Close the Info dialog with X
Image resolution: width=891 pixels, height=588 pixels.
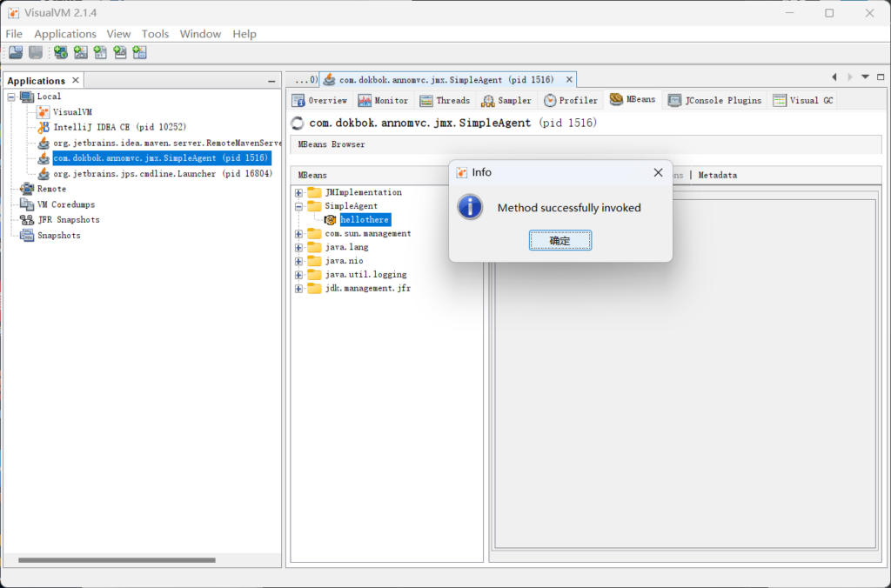(658, 173)
